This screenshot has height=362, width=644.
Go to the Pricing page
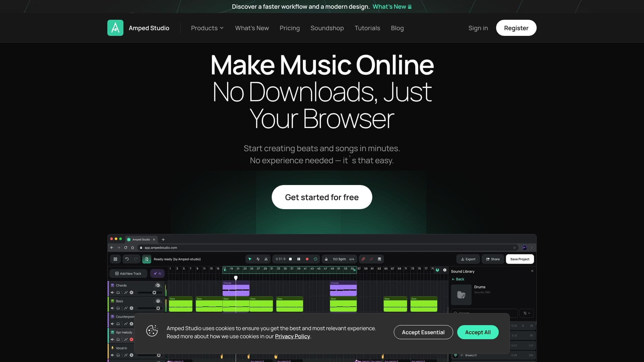click(x=289, y=28)
